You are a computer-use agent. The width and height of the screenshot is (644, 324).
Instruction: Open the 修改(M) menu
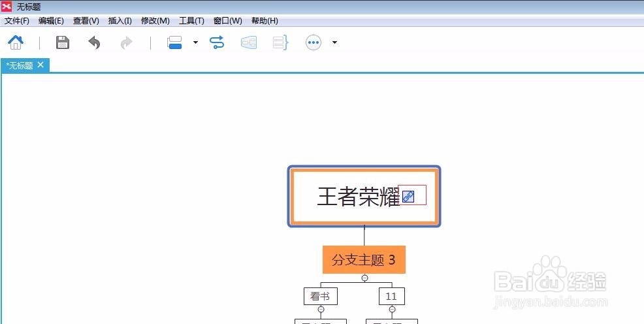tap(155, 20)
